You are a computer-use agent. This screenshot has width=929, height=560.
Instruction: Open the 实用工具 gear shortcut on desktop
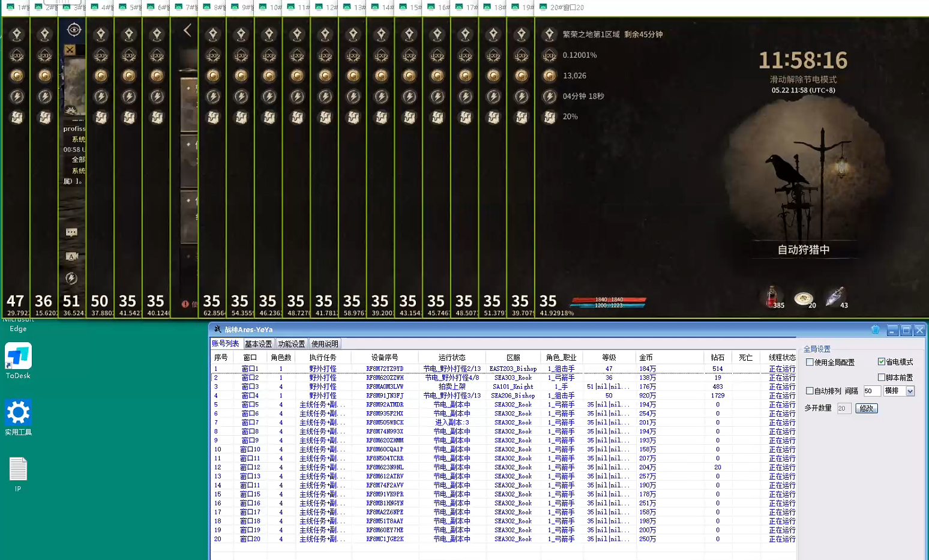(18, 417)
